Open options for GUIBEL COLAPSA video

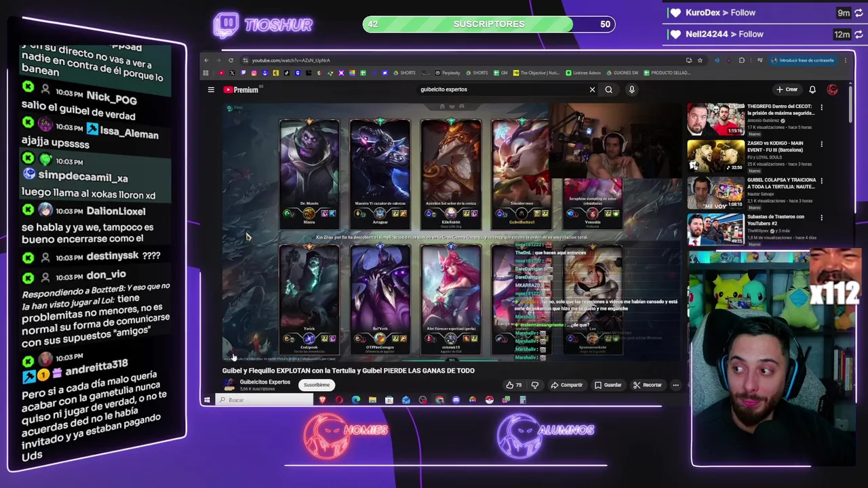tap(821, 181)
